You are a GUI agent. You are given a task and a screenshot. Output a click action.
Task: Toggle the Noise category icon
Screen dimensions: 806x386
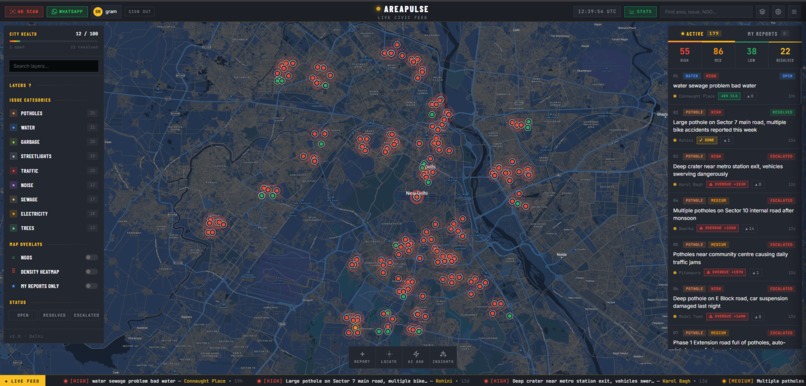tap(14, 185)
